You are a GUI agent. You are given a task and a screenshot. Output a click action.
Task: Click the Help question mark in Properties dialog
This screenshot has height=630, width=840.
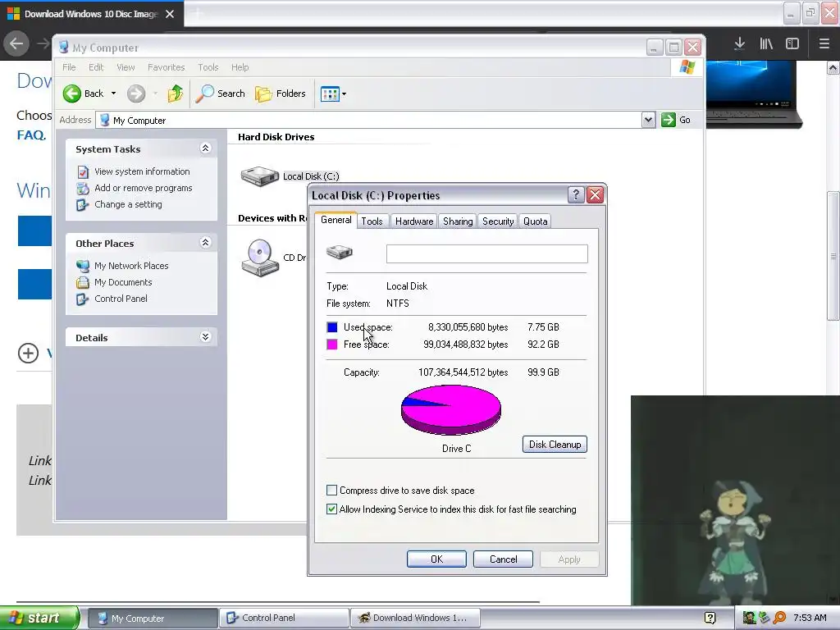[x=576, y=195]
